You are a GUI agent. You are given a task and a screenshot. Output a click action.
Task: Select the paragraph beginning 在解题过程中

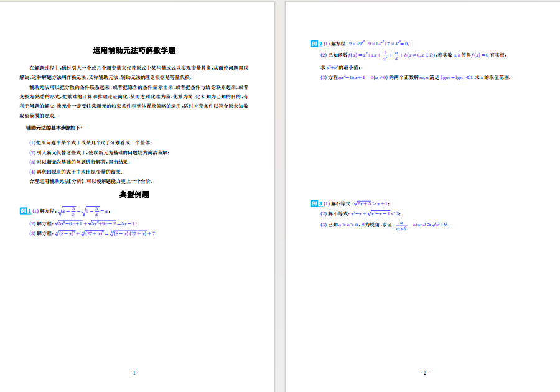134,72
